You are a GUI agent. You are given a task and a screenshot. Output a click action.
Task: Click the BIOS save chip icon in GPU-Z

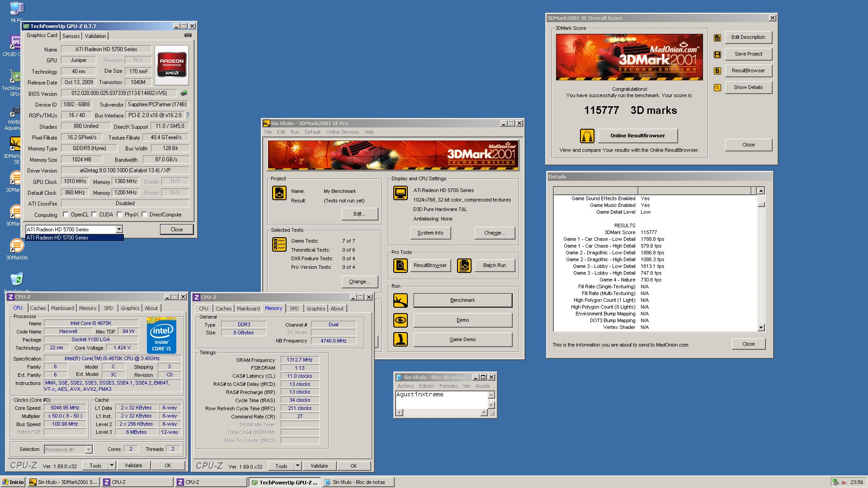(184, 93)
